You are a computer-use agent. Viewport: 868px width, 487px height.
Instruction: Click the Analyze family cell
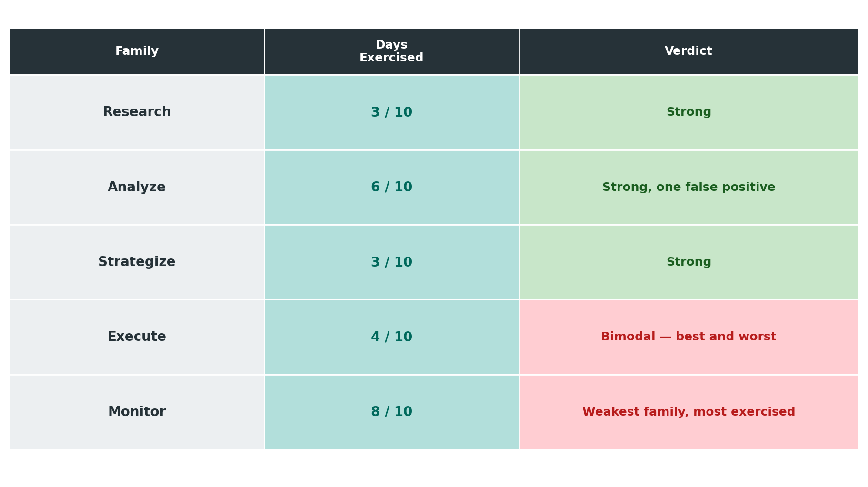[137, 188]
